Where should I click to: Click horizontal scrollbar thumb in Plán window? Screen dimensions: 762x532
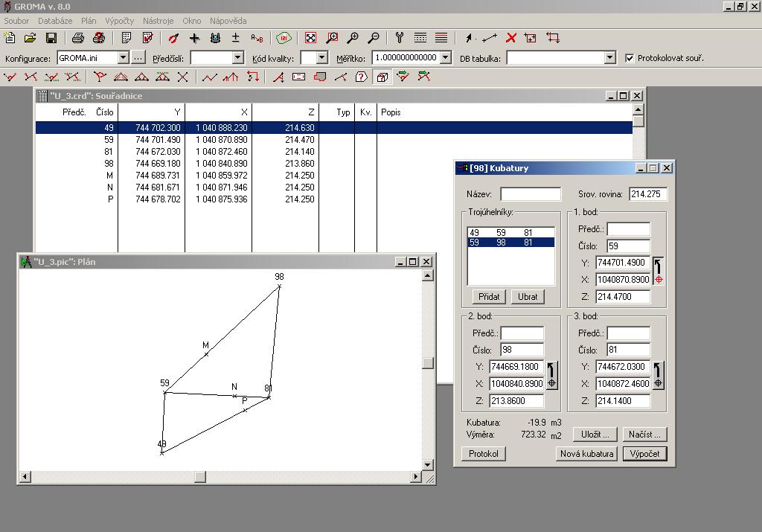[200, 477]
